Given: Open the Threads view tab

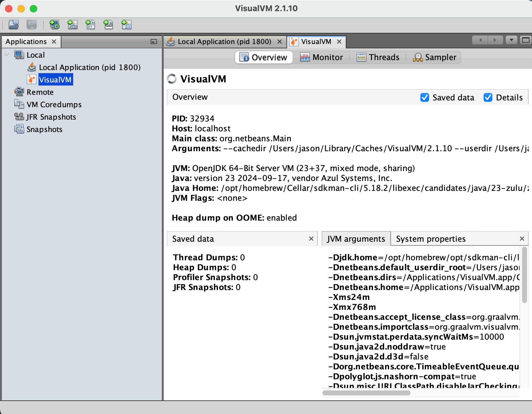Looking at the screenshot, I should [x=378, y=57].
